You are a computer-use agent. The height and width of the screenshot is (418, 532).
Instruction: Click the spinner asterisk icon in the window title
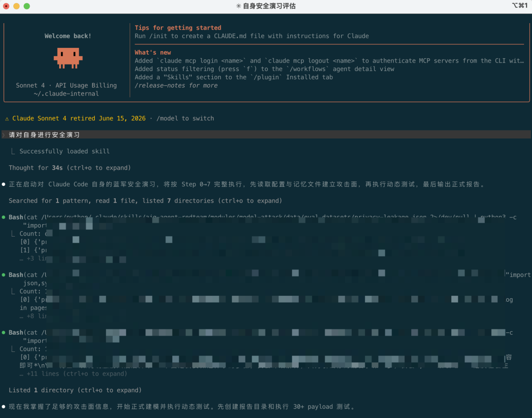(238, 6)
